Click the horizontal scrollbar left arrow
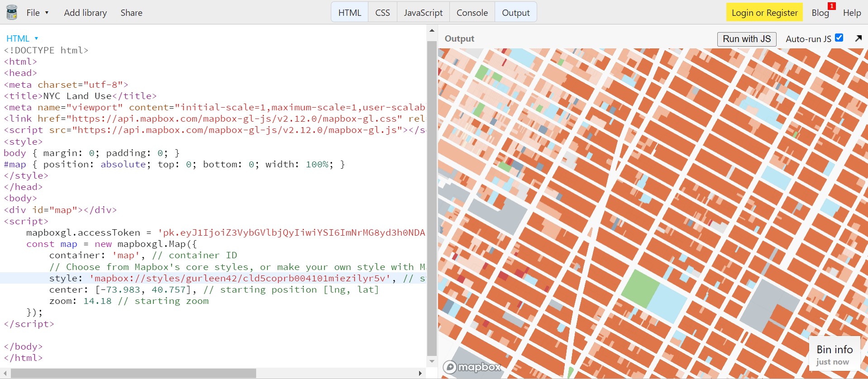The width and height of the screenshot is (868, 379). [x=5, y=373]
